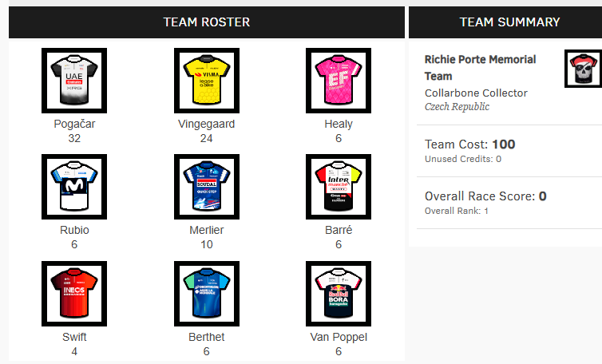Click the Pogačar rider name
Viewport: 602px width, 364px height.
click(x=74, y=125)
